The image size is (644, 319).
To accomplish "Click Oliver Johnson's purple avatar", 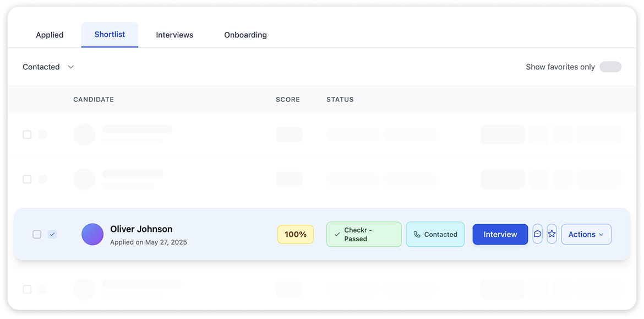I will click(x=92, y=234).
